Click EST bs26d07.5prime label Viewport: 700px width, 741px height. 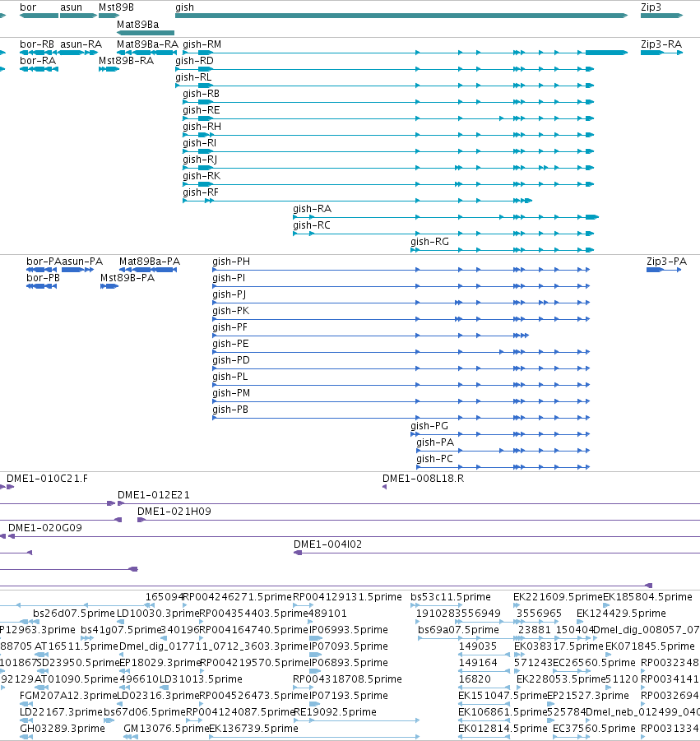click(74, 614)
